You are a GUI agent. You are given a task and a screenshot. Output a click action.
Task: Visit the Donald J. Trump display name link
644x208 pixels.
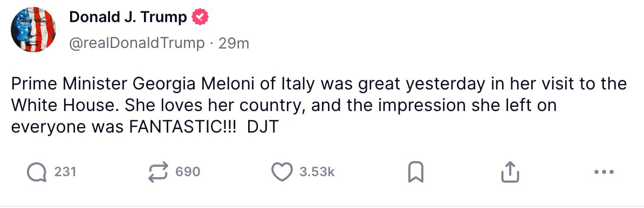click(128, 17)
